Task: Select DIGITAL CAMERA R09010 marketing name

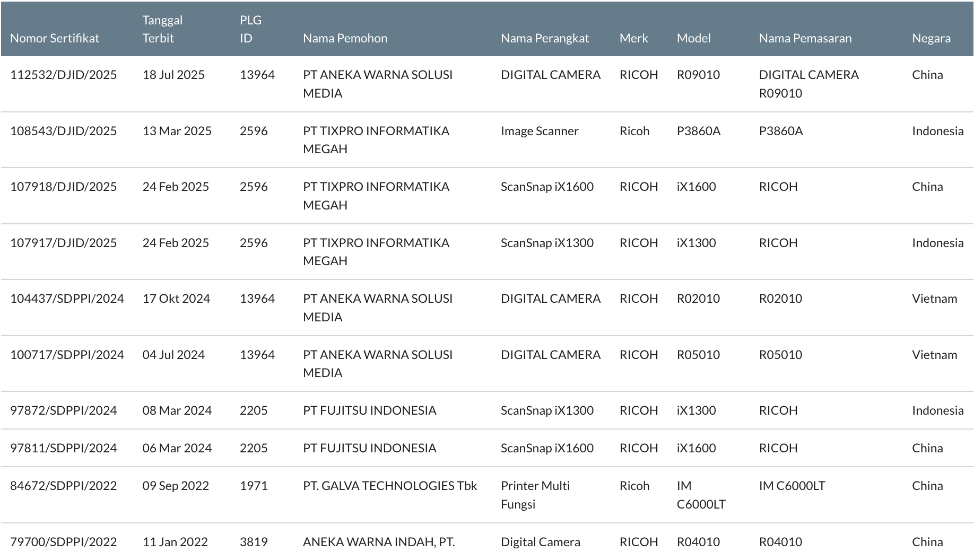Action: click(x=808, y=84)
